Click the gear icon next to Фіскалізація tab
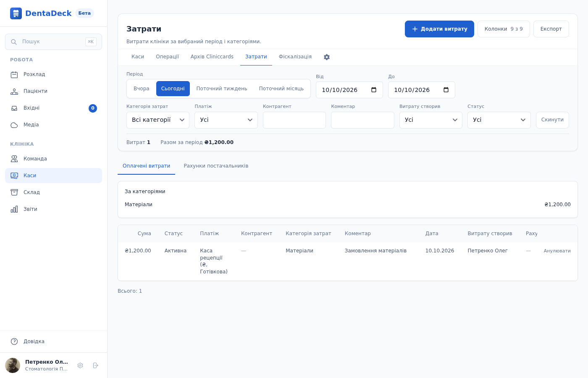 [327, 57]
